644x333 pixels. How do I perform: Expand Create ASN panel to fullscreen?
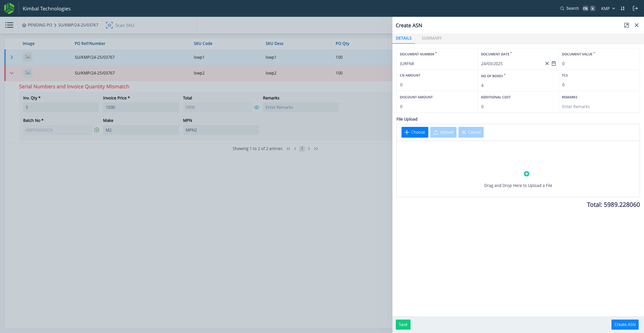(626, 26)
